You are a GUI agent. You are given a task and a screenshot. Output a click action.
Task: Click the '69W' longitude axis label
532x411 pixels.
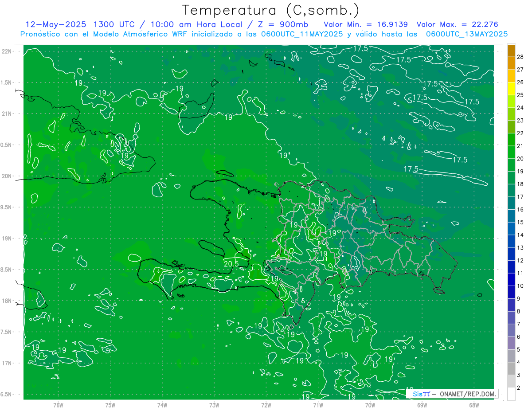click(422, 405)
